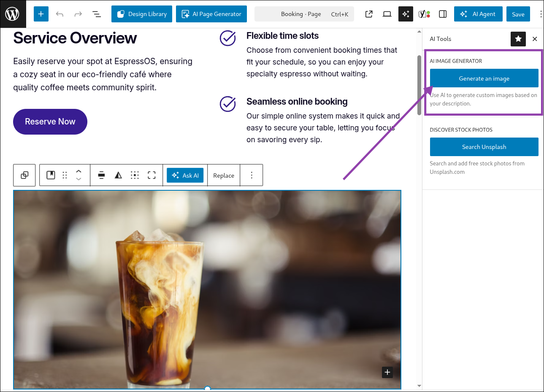Open the block toolbar more options
Viewport: 544px width, 392px height.
tap(252, 175)
